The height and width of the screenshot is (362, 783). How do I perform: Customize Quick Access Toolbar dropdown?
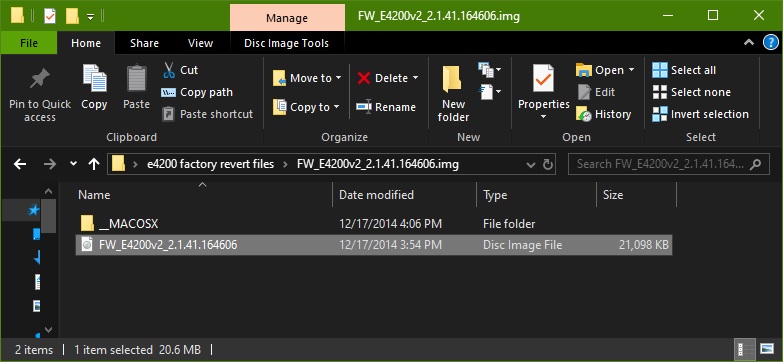(x=90, y=17)
